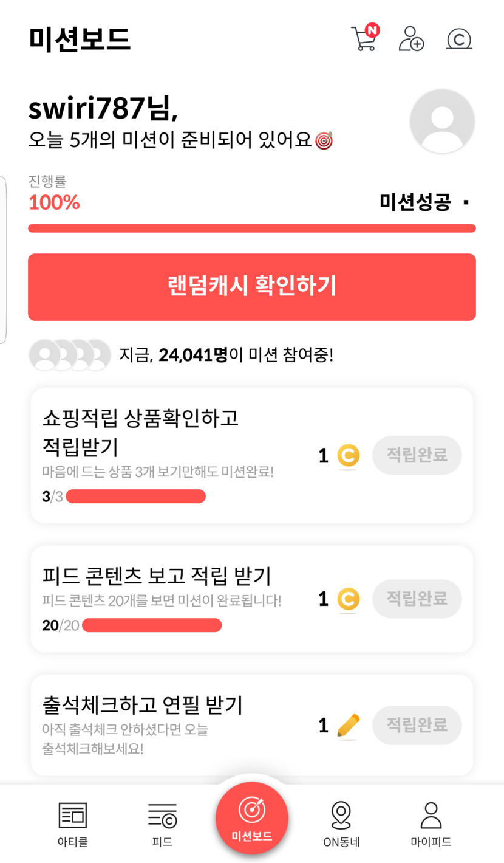Tap 적립완료 on the feed content mission
504x863 pixels.
pyautogui.click(x=417, y=599)
